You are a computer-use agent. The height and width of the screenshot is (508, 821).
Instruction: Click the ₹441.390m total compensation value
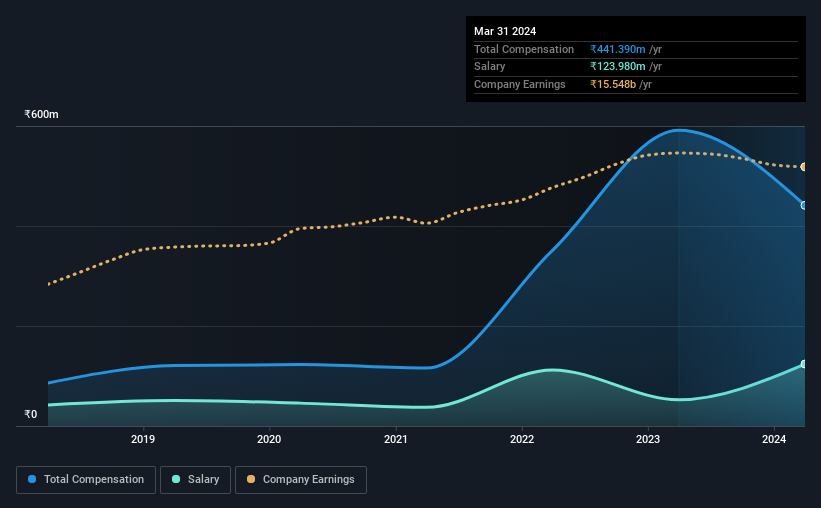coord(618,49)
